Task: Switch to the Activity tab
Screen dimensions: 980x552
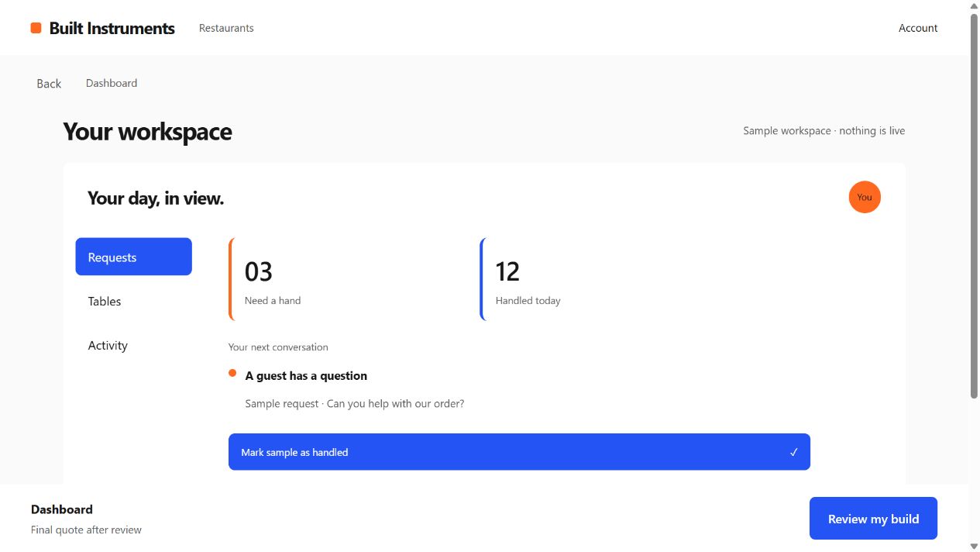Action: click(x=133, y=345)
